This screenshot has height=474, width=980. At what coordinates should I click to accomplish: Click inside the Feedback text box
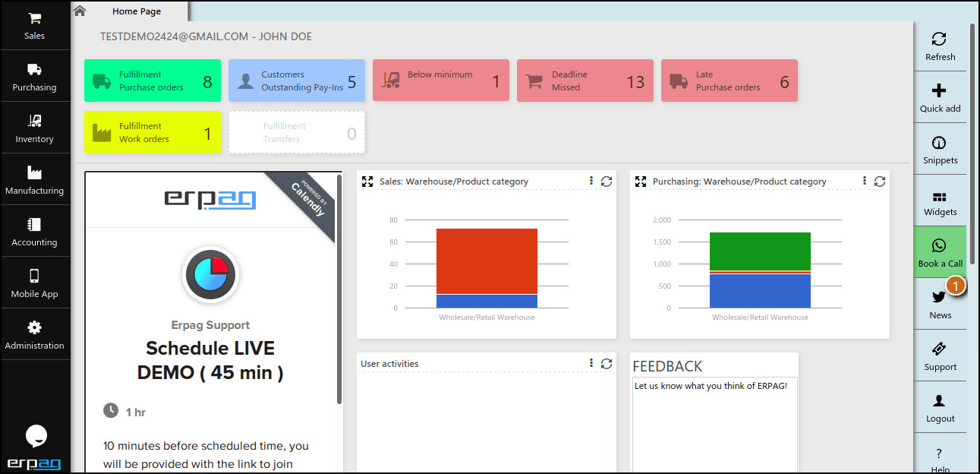click(714, 425)
